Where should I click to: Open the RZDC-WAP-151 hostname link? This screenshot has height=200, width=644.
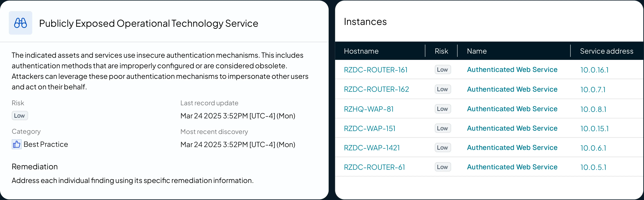click(370, 129)
